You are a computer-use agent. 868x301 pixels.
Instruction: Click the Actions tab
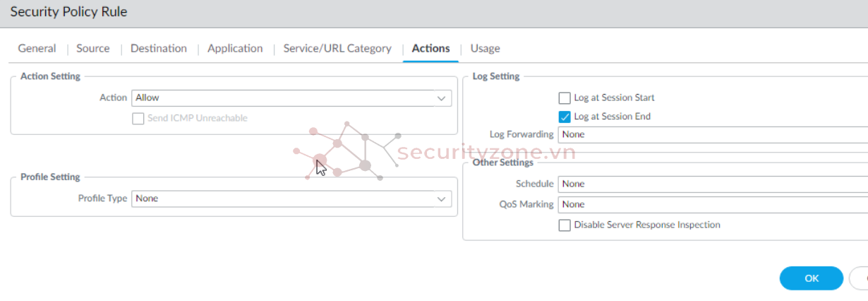tap(430, 49)
